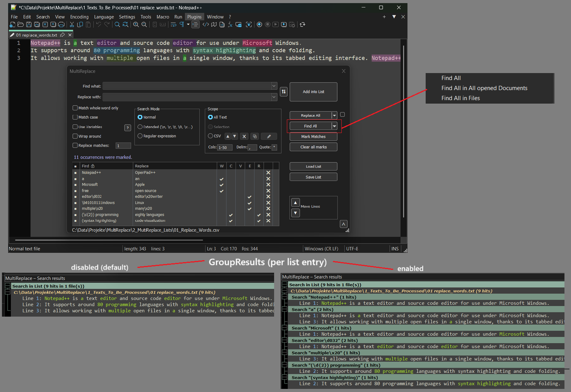Click the Clear all marks button
This screenshot has width=571, height=392.
314,147
